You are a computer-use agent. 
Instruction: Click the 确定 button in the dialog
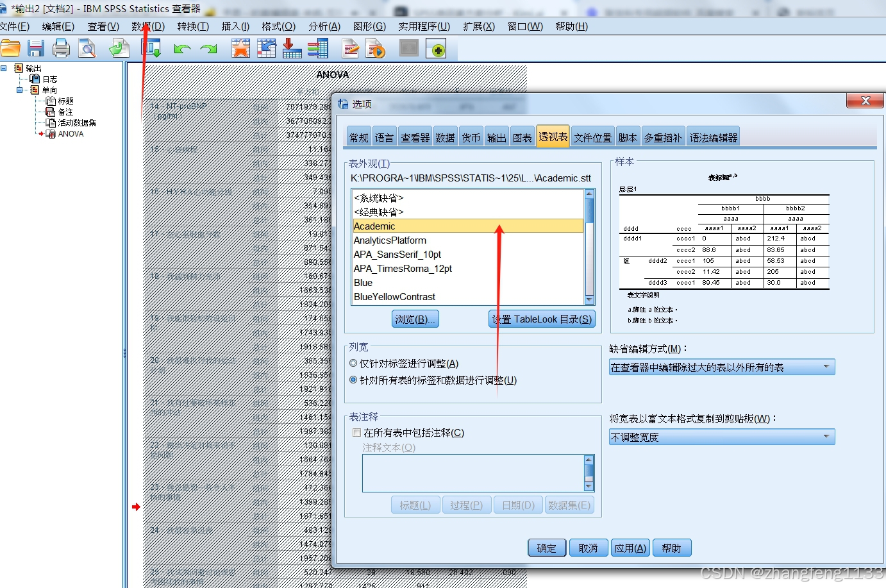click(547, 548)
